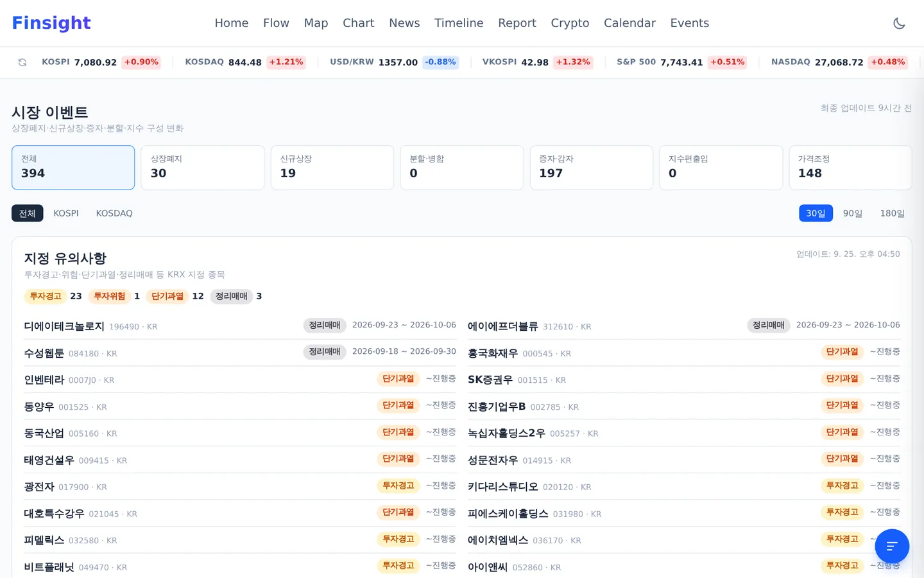
Task: Select the 전체 394 summary card
Action: (x=73, y=168)
